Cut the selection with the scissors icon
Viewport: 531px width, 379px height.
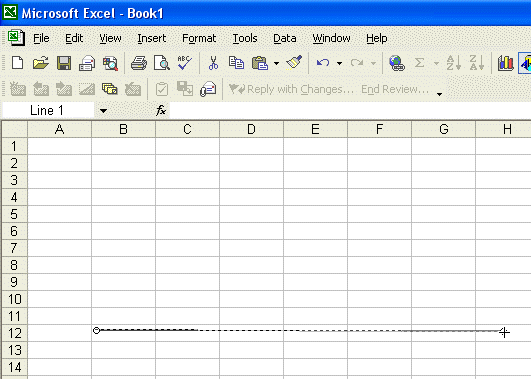[213, 63]
